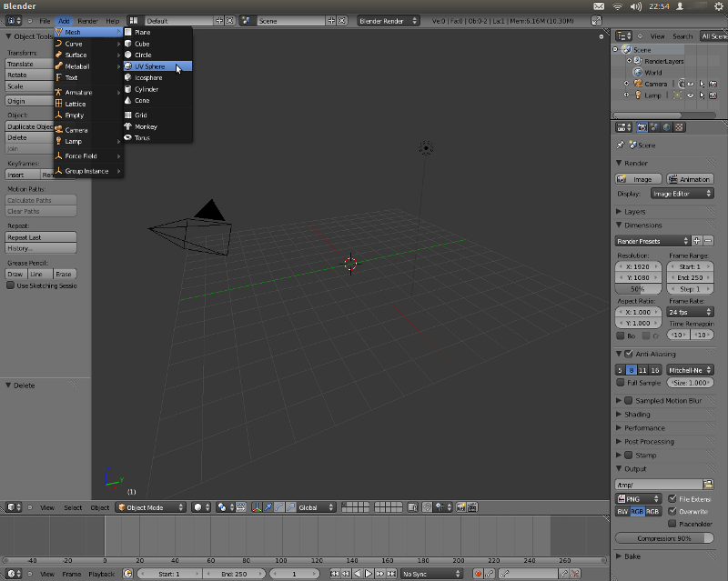This screenshot has height=581, width=728.
Task: Expand the Shading panel
Action: pos(638,415)
